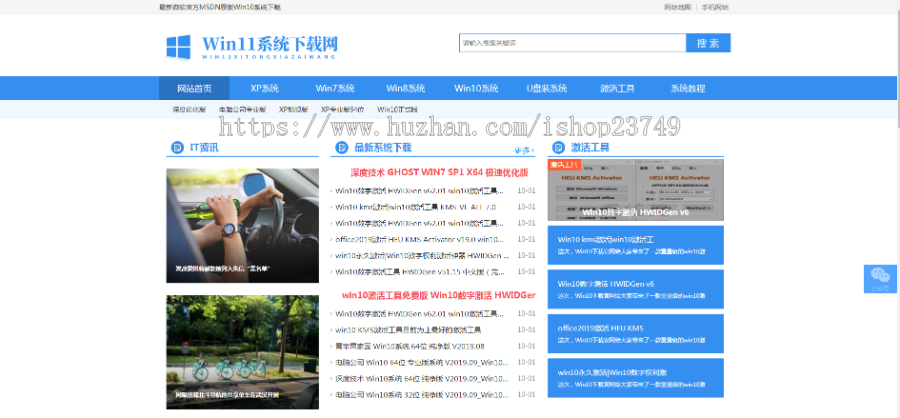900x418 pixels.
Task: Click the Win11系统下载网 site title
Action: [x=270, y=44]
